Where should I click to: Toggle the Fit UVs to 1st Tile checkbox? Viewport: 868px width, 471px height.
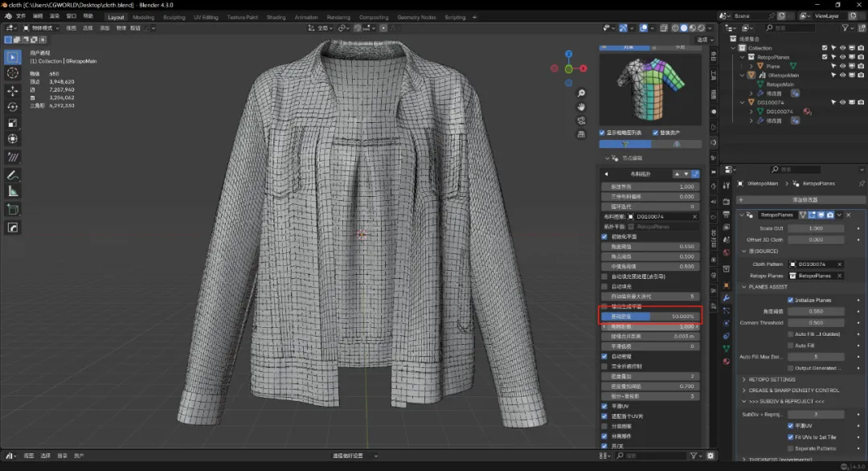(x=791, y=436)
